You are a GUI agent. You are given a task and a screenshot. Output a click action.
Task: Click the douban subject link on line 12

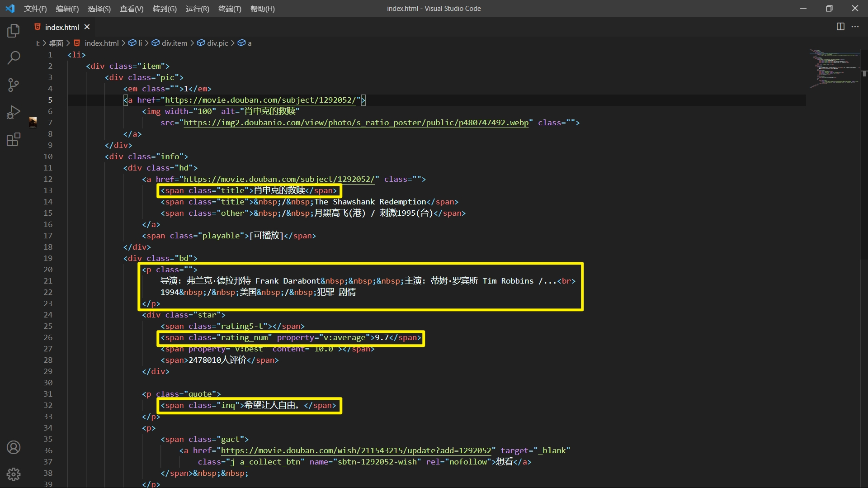279,179
